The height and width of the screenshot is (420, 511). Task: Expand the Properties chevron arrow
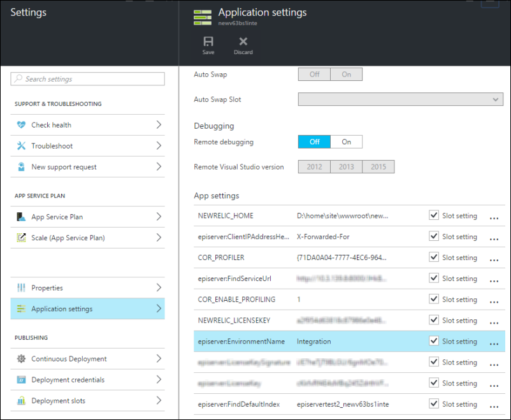pyautogui.click(x=159, y=288)
